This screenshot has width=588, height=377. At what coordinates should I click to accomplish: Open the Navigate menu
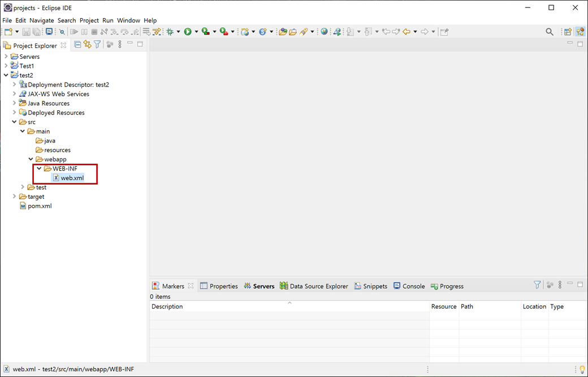point(42,20)
